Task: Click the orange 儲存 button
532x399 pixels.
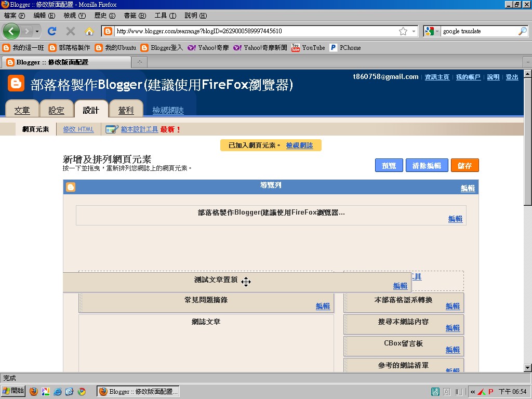Action: coord(465,166)
